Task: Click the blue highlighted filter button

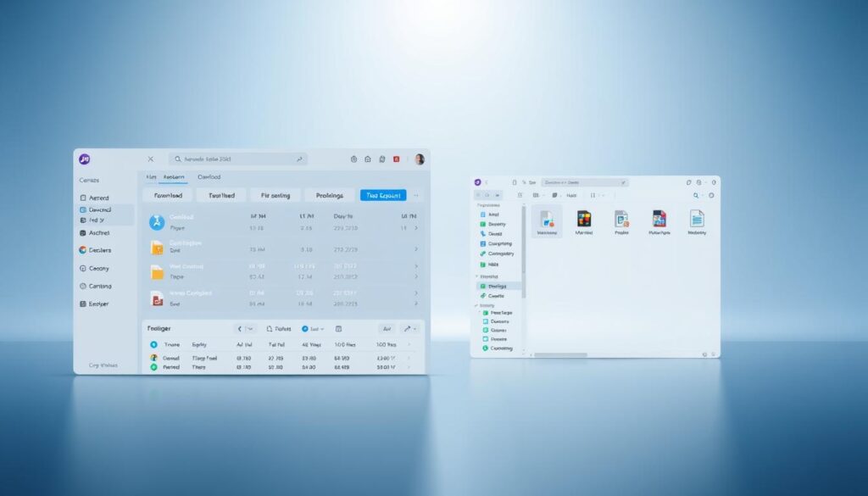Action: [383, 195]
